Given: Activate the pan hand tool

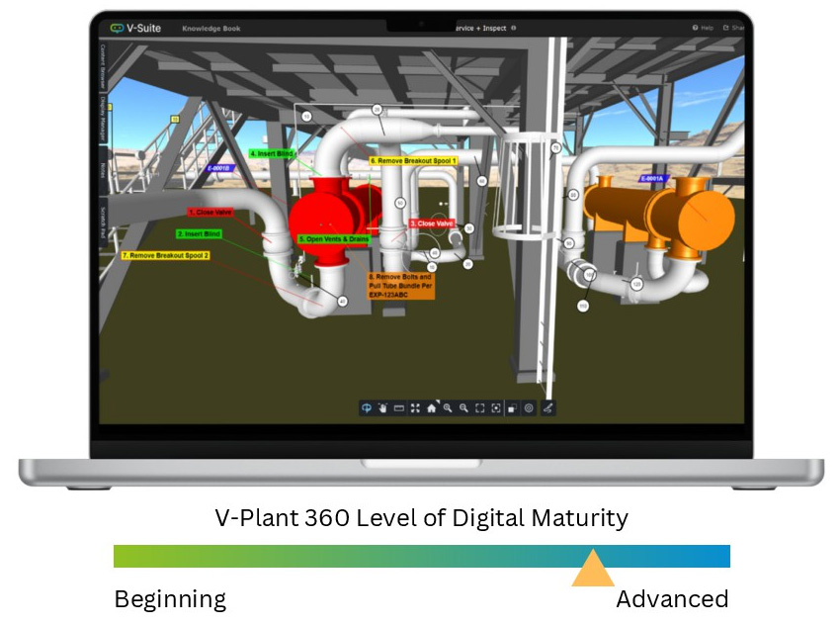Looking at the screenshot, I should pos(382,407).
